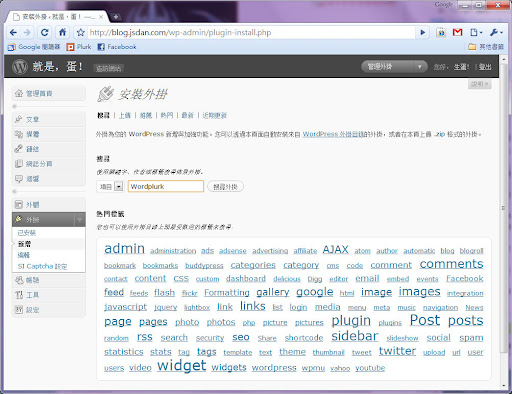Open the installed plugins submenu item
The height and width of the screenshot is (394, 512).
click(27, 233)
